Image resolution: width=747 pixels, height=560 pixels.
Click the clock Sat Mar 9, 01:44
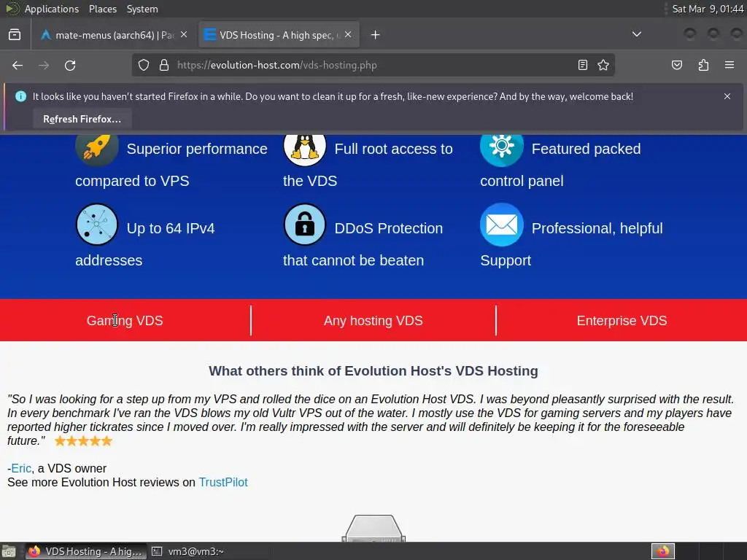(x=708, y=9)
